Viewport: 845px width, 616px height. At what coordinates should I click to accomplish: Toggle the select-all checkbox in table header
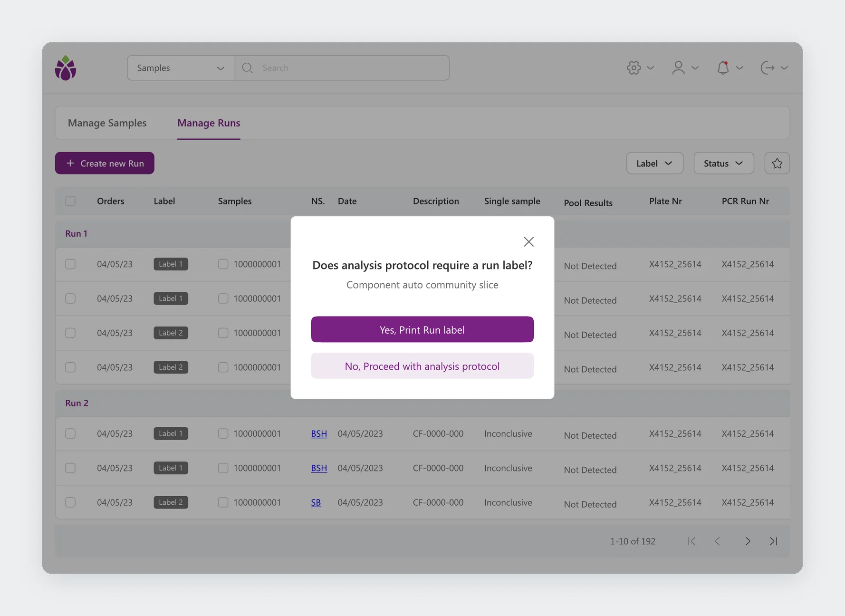[x=70, y=201]
